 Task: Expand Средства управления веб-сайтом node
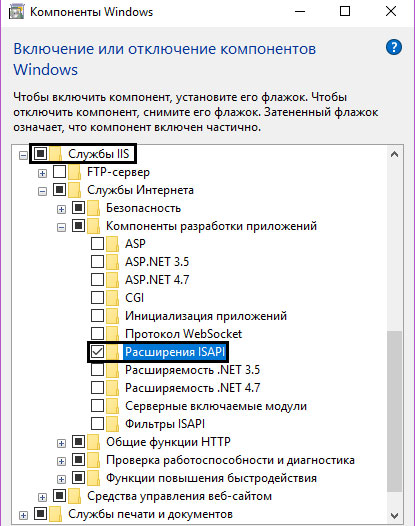(x=42, y=497)
